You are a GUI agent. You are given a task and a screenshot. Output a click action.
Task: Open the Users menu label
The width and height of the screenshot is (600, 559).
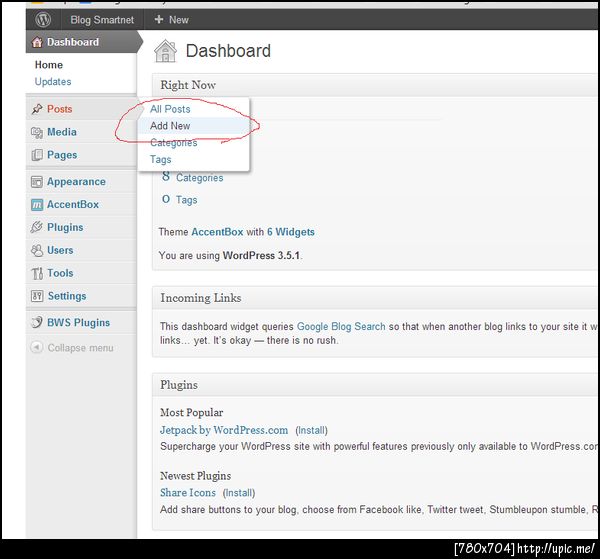60,250
